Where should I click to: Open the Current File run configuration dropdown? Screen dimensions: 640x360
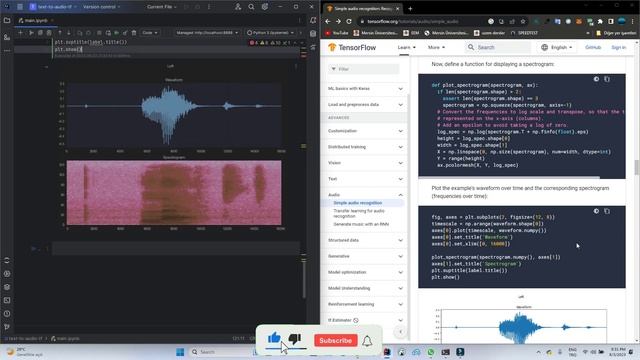(162, 7)
